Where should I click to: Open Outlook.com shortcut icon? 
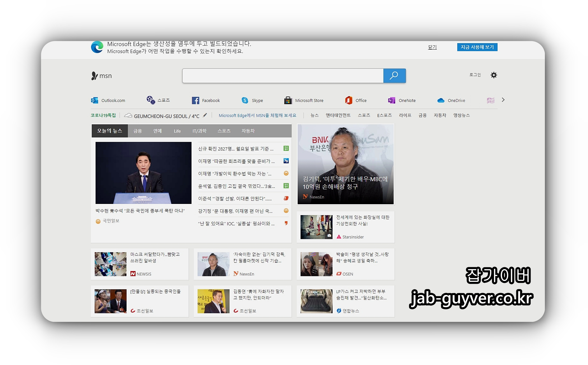click(95, 100)
